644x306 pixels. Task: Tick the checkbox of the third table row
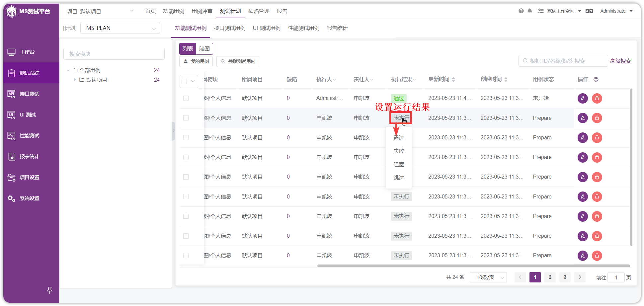pyautogui.click(x=186, y=137)
